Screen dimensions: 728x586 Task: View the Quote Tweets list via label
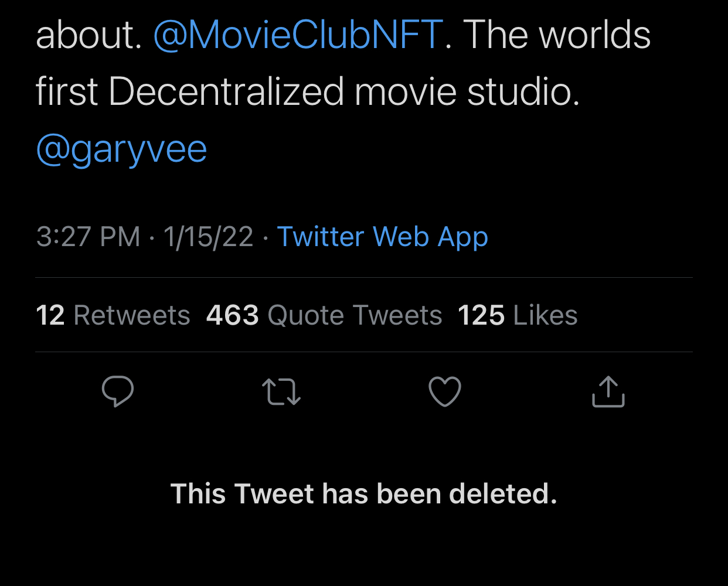click(355, 315)
